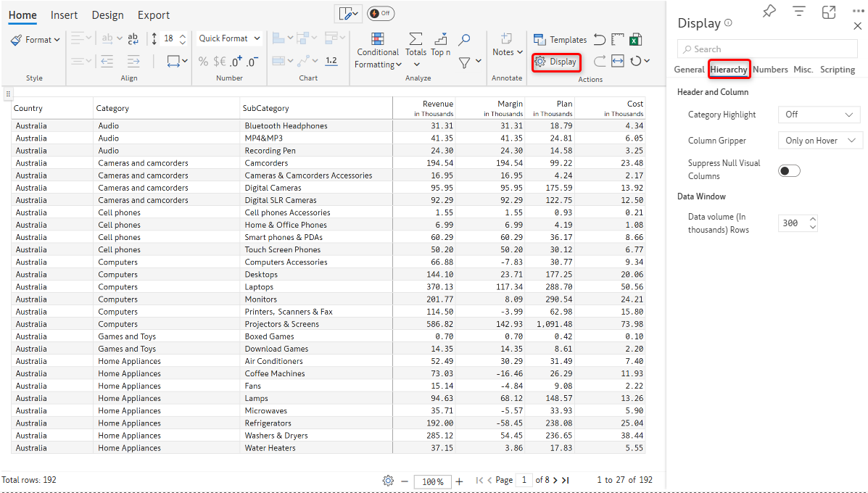Image resolution: width=868 pixels, height=493 pixels.
Task: Open the Numbers tab in Display panel
Action: point(770,70)
